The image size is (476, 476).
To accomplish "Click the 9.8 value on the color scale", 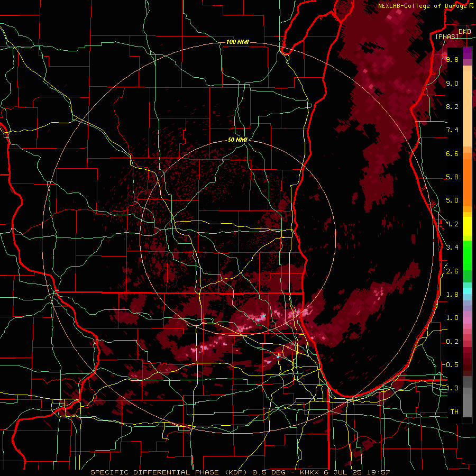I will 452,59.
